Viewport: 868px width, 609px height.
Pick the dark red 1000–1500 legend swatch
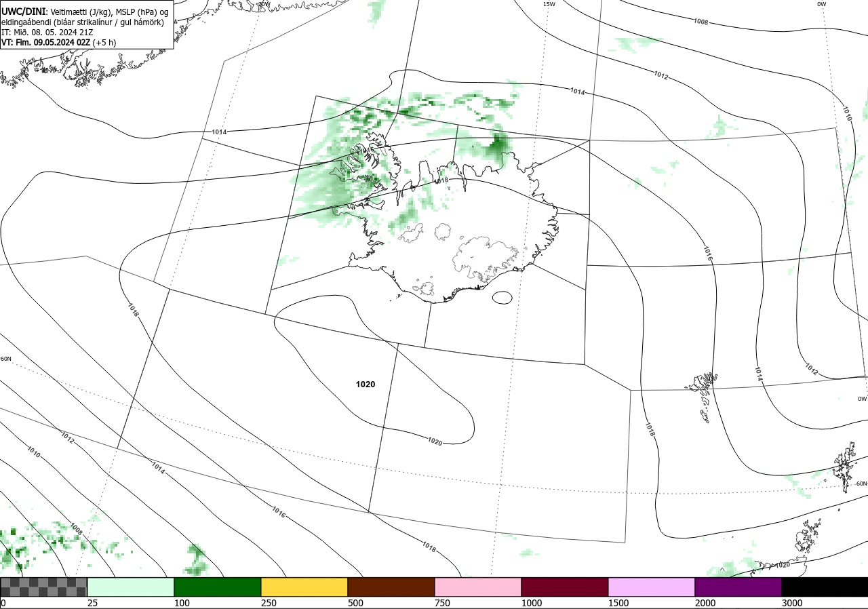tap(565, 587)
